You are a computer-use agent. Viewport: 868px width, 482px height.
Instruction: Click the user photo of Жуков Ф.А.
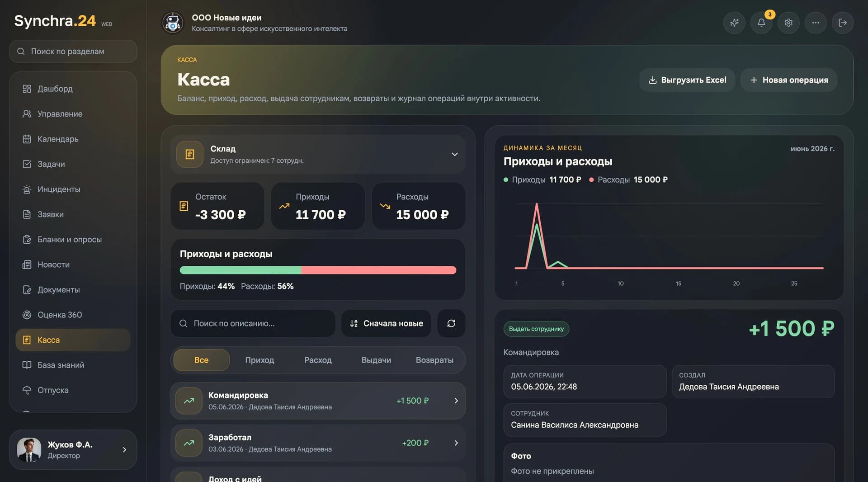pyautogui.click(x=29, y=449)
